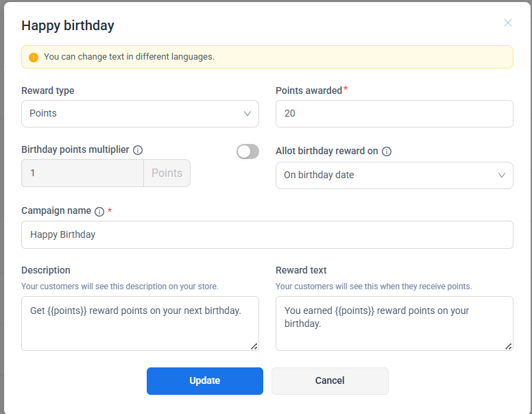Click the Points unit label beside multiplier
The height and width of the screenshot is (414, 532).
click(x=167, y=173)
